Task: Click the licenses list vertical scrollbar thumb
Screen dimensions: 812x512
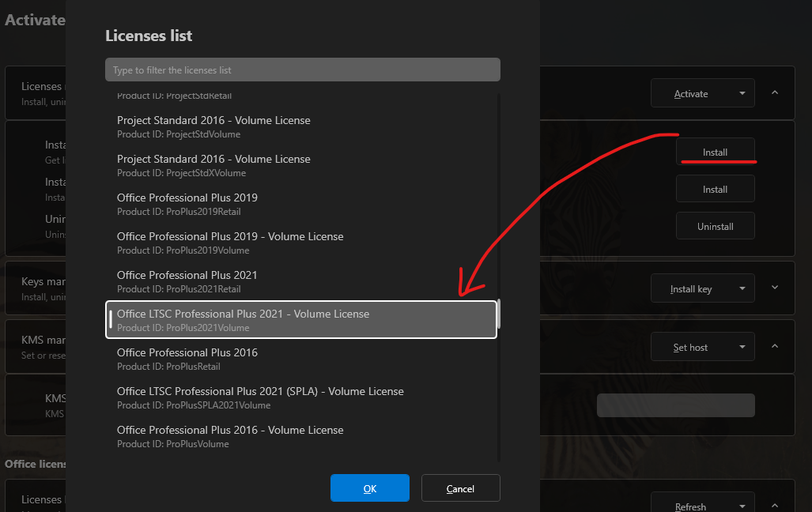Action: click(498, 314)
